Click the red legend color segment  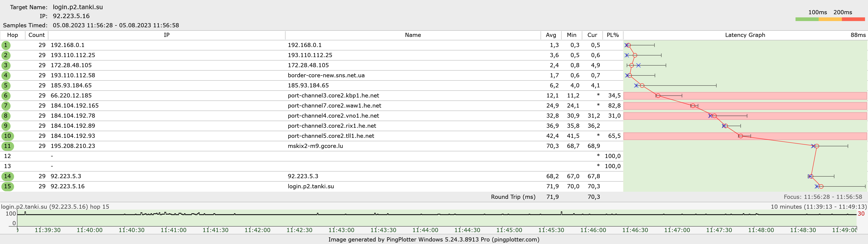(x=853, y=19)
